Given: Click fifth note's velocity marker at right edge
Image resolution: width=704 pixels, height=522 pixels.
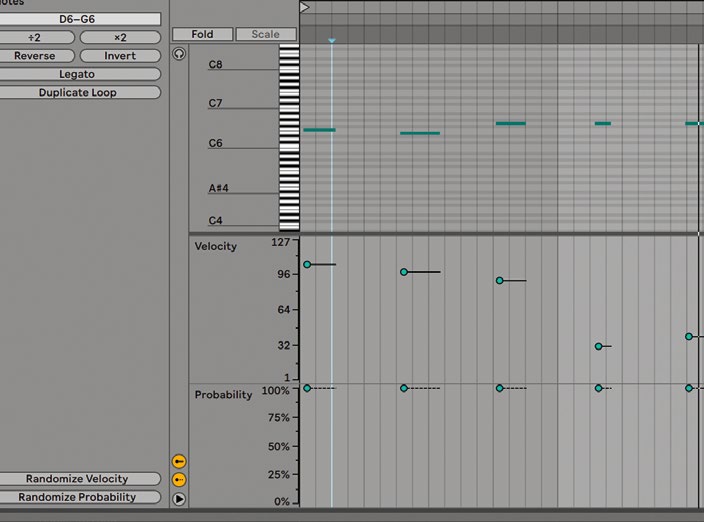Looking at the screenshot, I should coord(689,336).
